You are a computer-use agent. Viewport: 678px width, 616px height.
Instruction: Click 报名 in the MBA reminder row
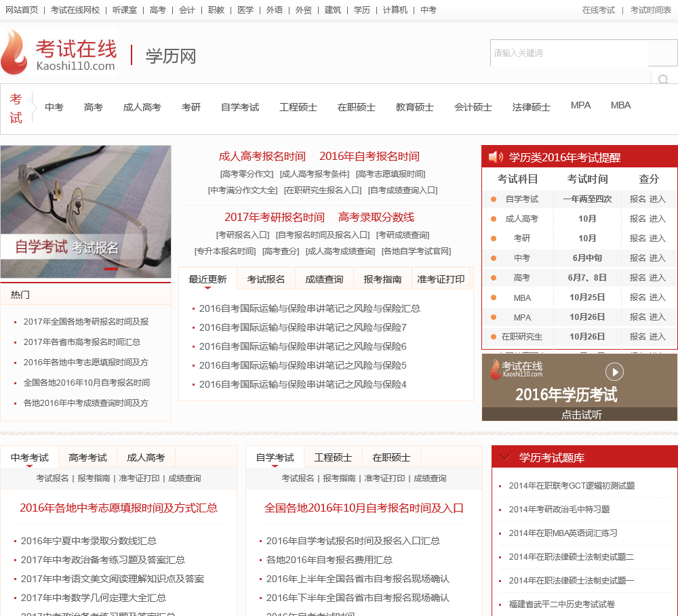637,297
